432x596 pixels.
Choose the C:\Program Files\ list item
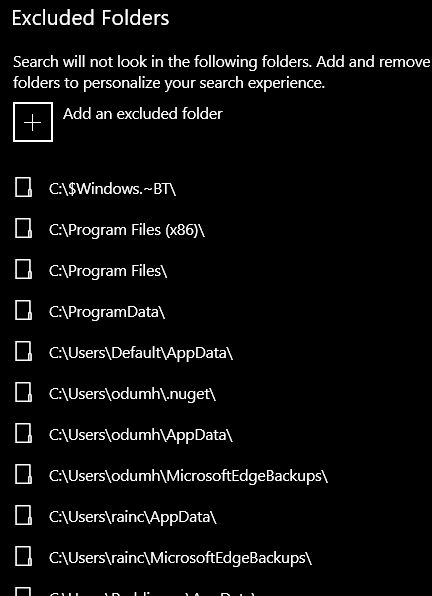point(108,271)
